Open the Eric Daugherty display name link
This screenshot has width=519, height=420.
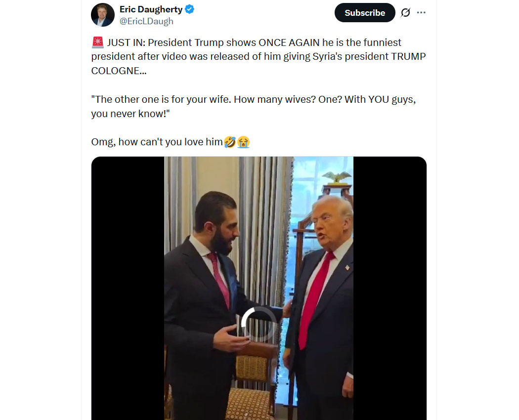pyautogui.click(x=151, y=9)
